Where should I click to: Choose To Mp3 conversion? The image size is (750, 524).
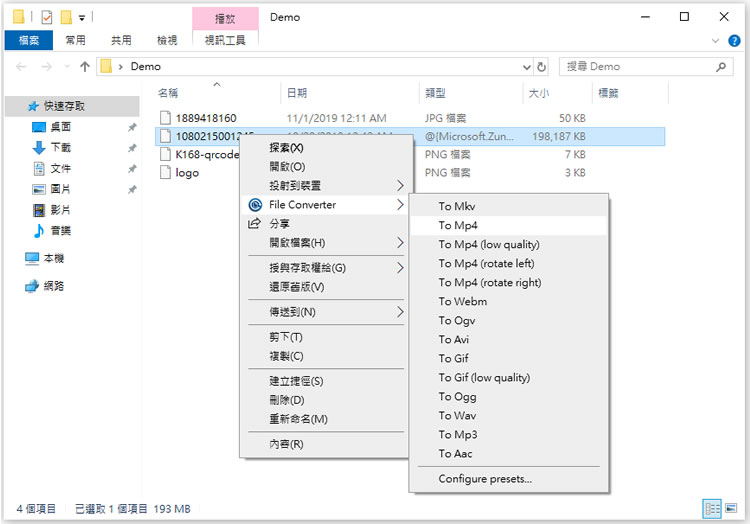click(509, 435)
